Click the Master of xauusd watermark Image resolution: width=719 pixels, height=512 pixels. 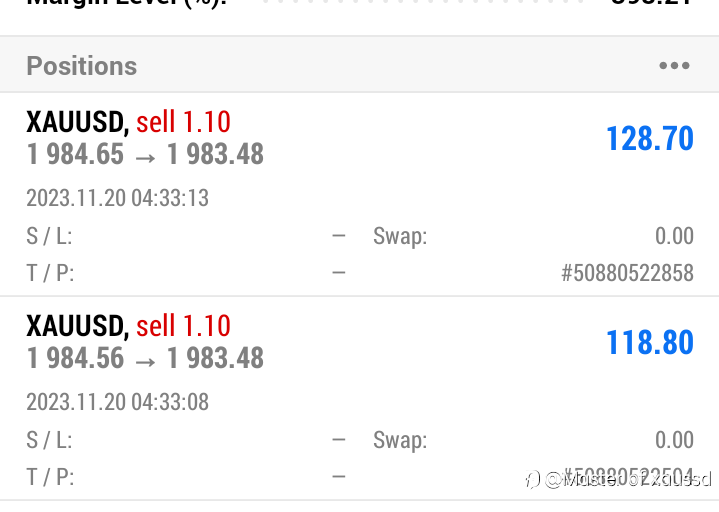pyautogui.click(x=618, y=479)
